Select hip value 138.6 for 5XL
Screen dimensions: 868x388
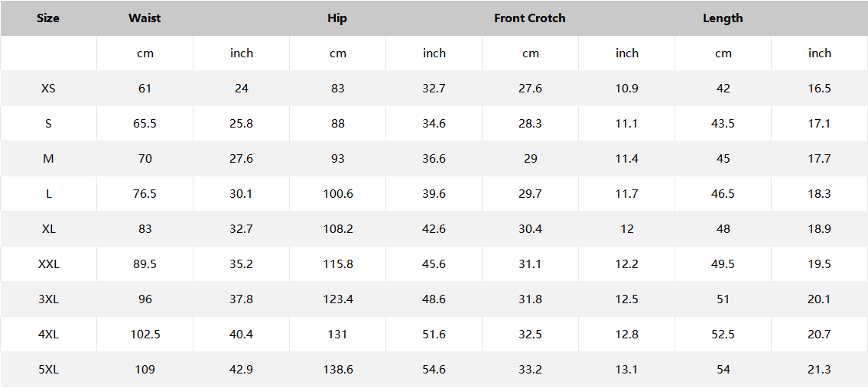pyautogui.click(x=338, y=370)
